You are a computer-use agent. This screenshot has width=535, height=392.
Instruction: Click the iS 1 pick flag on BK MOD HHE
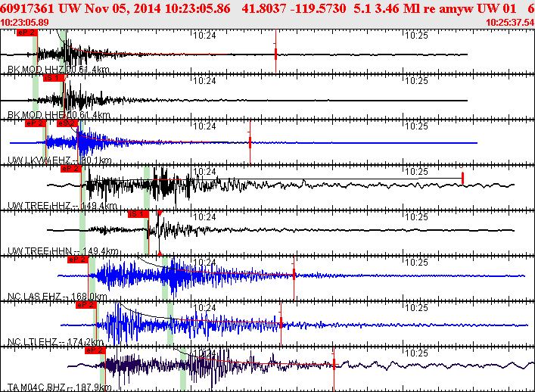pyautogui.click(x=54, y=78)
